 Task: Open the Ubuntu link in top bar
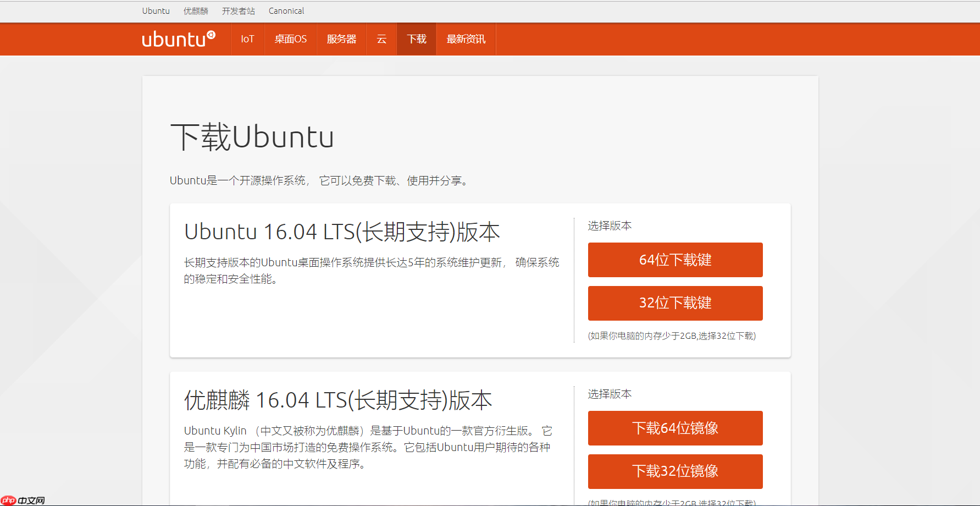[156, 11]
